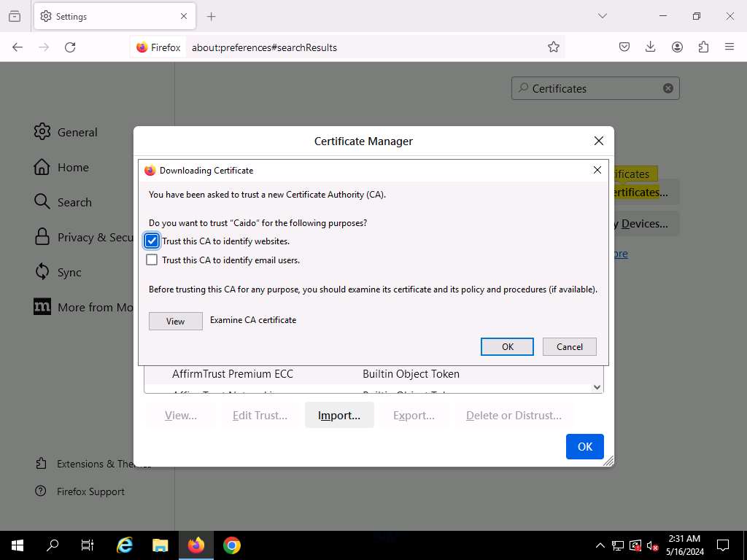This screenshot has width=747, height=560.
Task: Uncheck Trust this CA to identify websites
Action: (x=152, y=241)
